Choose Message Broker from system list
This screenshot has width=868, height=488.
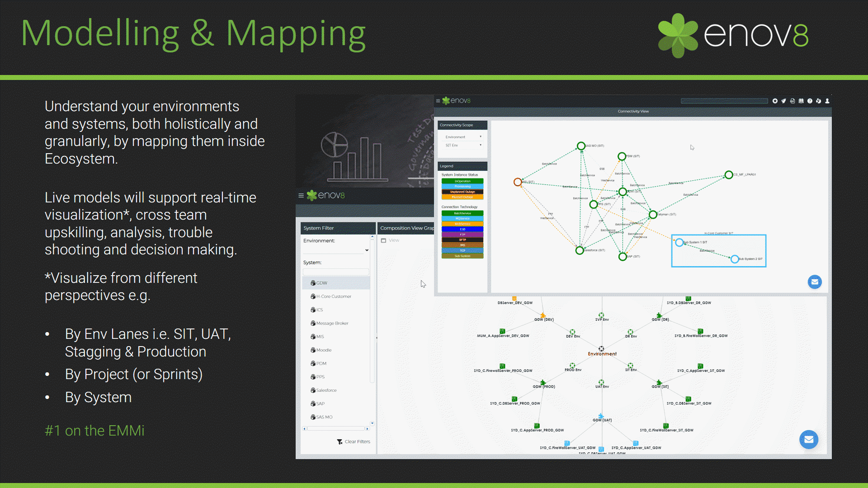pos(332,324)
